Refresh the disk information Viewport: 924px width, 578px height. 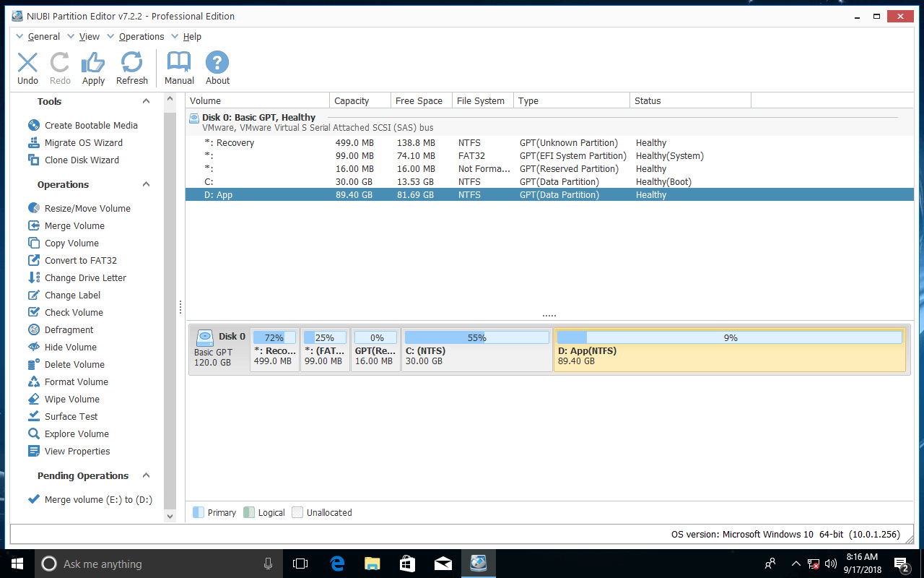click(x=132, y=66)
